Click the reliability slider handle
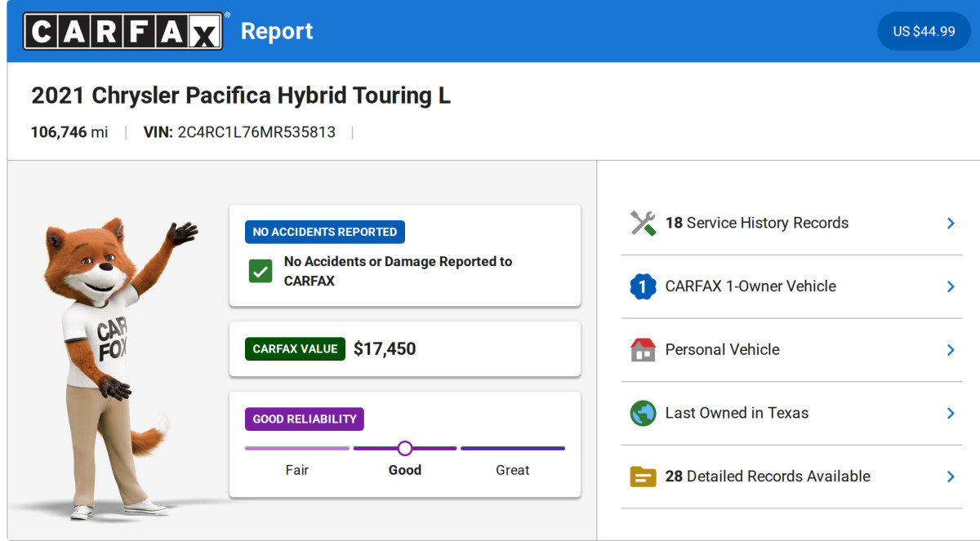Image resolution: width=980 pixels, height=541 pixels. [x=405, y=448]
